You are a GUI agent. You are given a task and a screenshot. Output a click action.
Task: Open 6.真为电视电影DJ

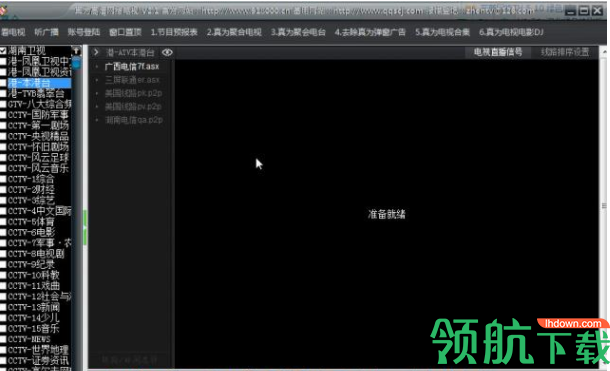511,32
